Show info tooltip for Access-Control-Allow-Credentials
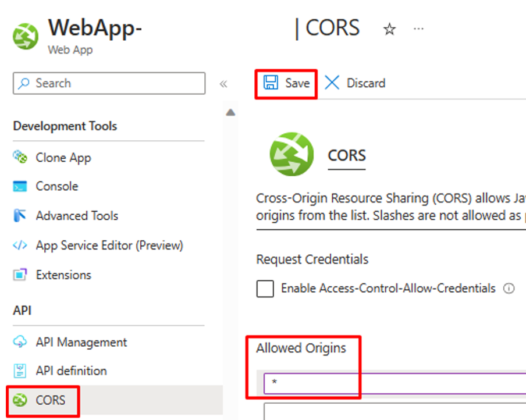This screenshot has width=526, height=420. pyautogui.click(x=509, y=288)
